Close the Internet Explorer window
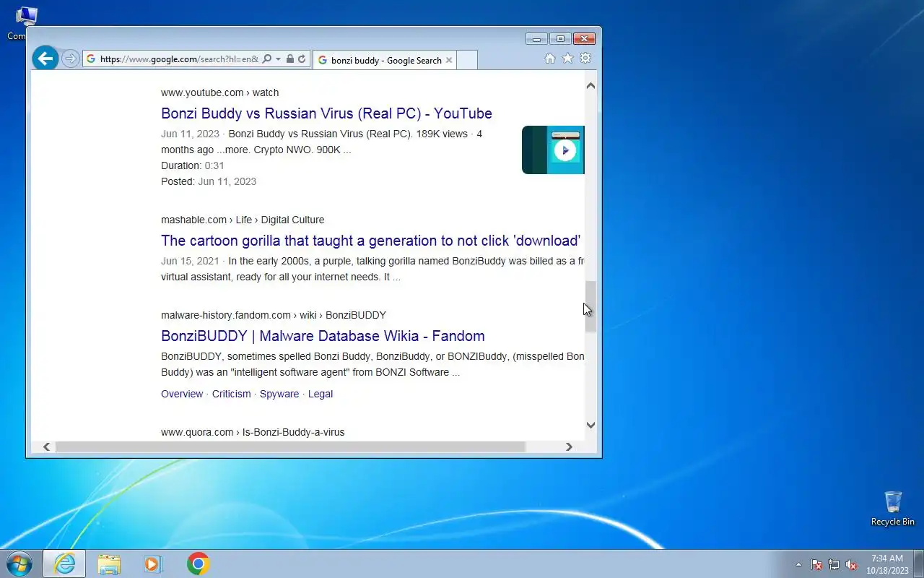The width and height of the screenshot is (924, 578). (x=584, y=38)
